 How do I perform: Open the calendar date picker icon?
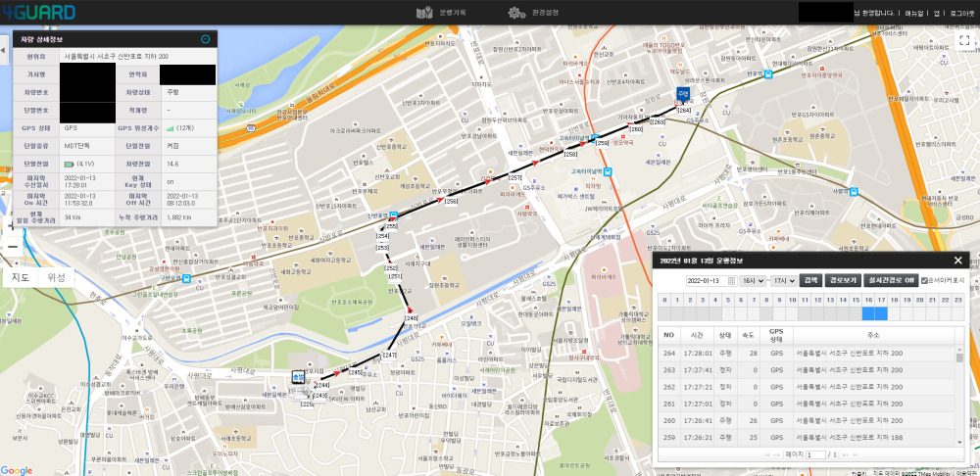coord(731,280)
